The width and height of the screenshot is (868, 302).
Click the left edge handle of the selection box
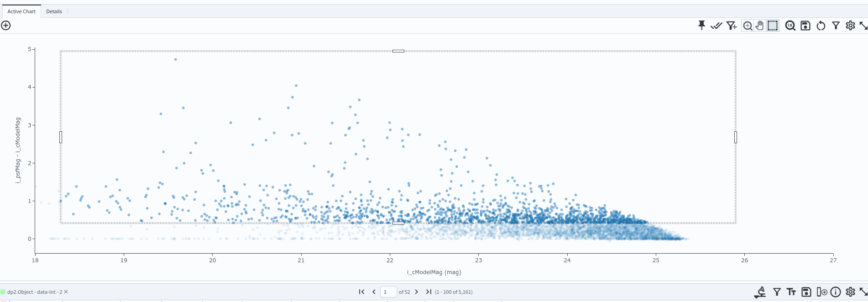[61, 137]
